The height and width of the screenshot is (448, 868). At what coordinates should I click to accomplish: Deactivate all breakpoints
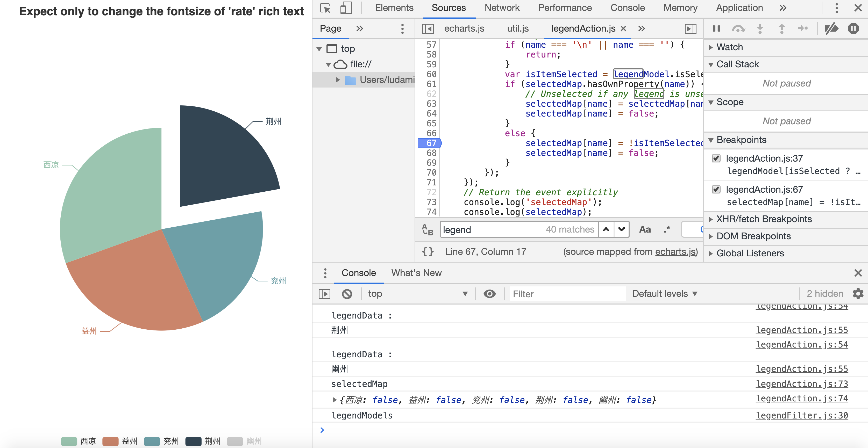point(832,29)
